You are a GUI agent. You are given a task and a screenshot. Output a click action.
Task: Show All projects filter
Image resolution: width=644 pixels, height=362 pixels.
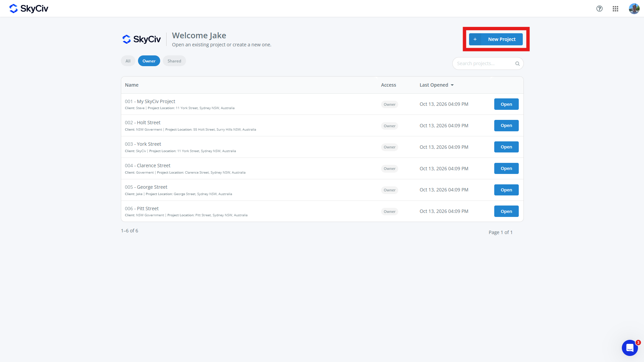pos(128,61)
